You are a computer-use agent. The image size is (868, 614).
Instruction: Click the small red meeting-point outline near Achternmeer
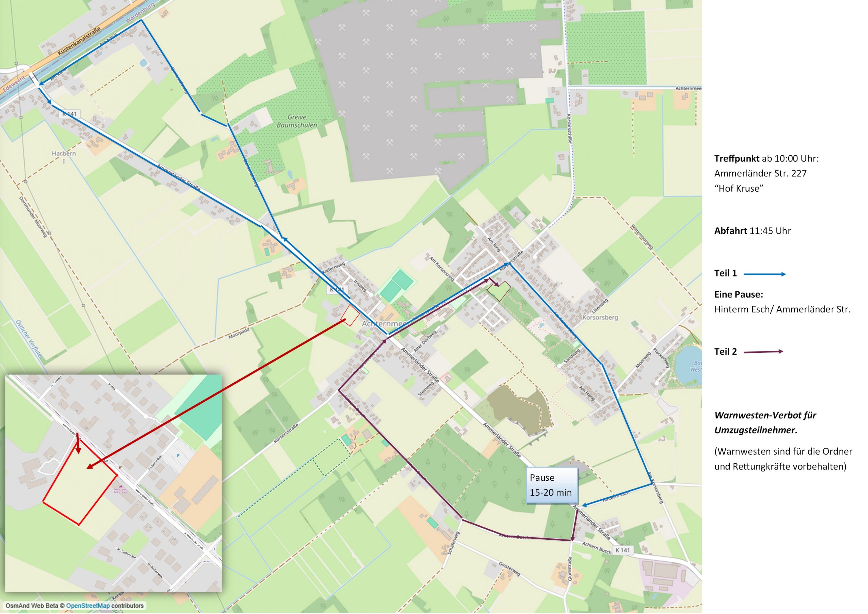pos(350,315)
